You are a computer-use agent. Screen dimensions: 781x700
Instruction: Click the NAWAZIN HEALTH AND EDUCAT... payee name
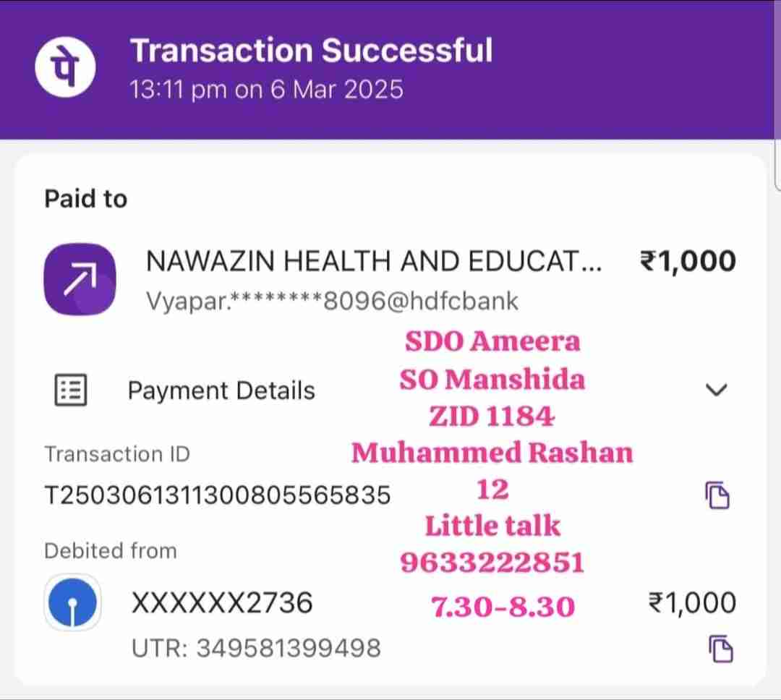tap(373, 262)
